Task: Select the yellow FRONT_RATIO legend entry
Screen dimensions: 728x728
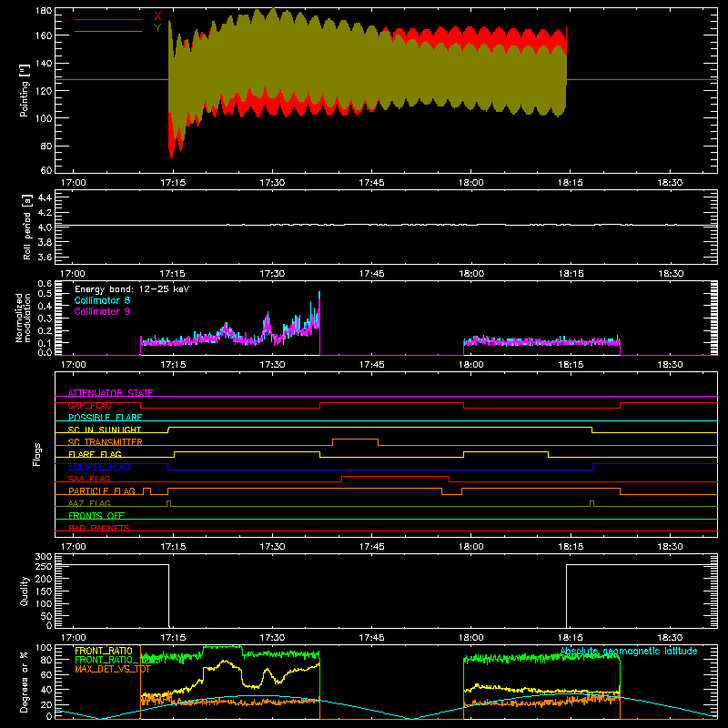Action: [x=104, y=651]
